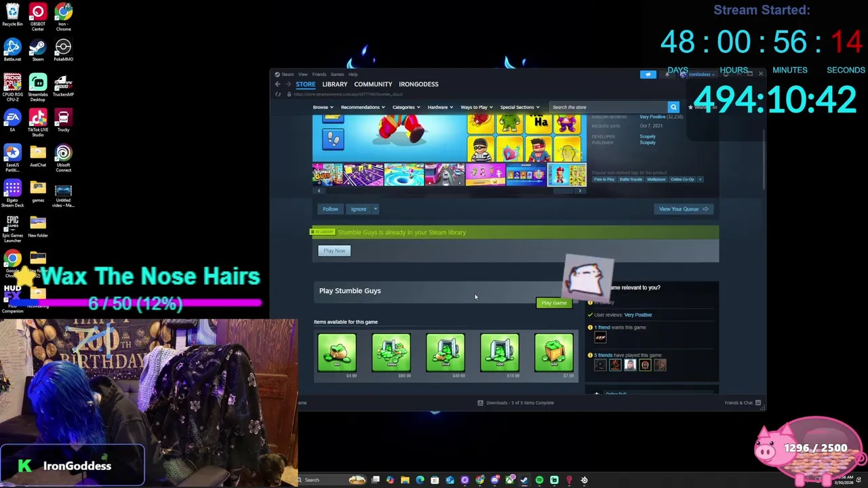
Task: Click the Ignore button
Action: pos(358,209)
